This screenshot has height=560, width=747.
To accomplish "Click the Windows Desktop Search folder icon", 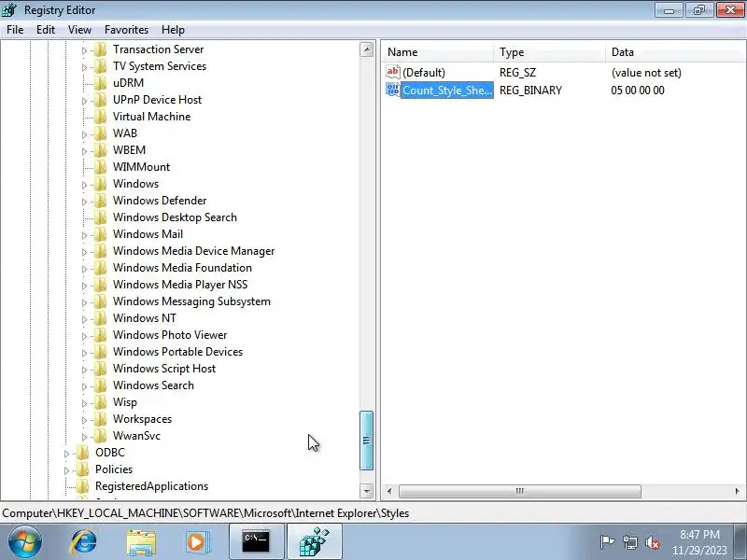I will click(x=100, y=217).
